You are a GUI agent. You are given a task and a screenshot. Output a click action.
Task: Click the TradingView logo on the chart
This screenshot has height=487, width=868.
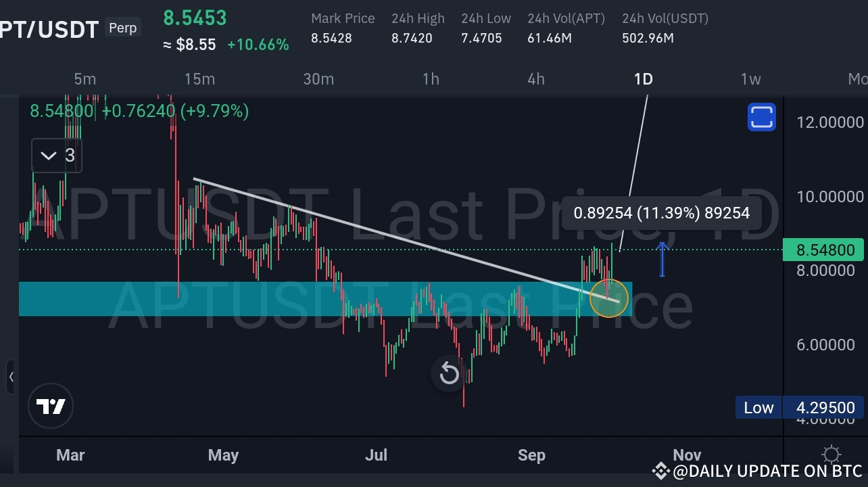pos(51,406)
